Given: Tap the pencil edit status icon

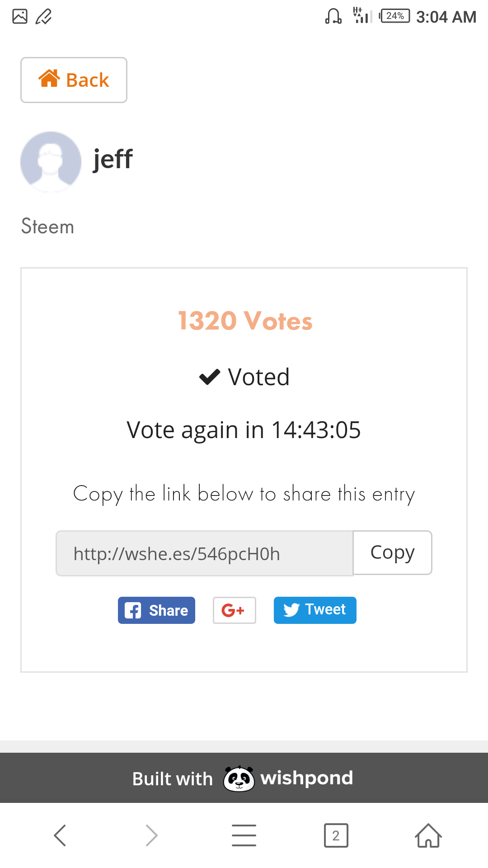Looking at the screenshot, I should pyautogui.click(x=44, y=17).
